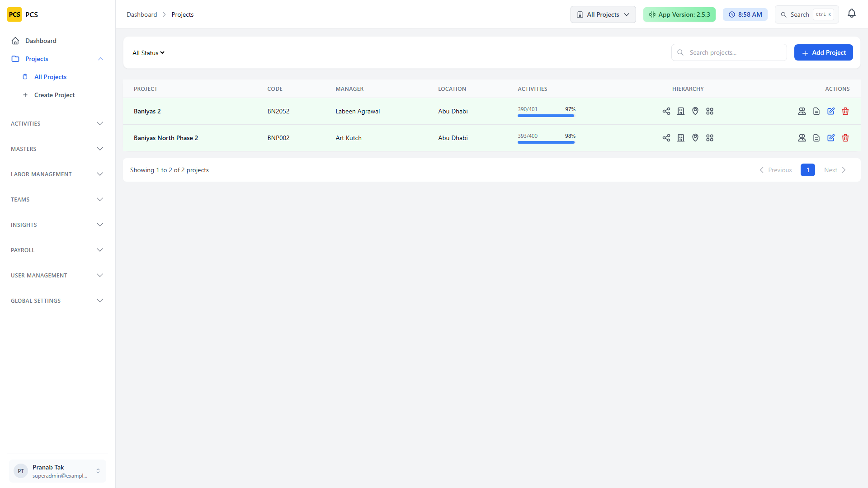Expand the ACTIVITIES sidebar section
The width and height of the screenshot is (868, 488).
pos(57,123)
